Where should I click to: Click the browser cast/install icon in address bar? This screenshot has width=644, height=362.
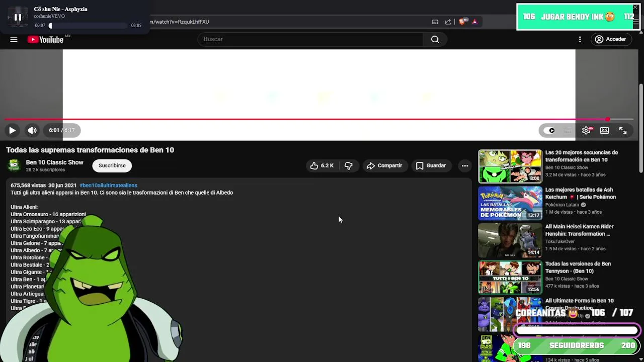pos(435,22)
